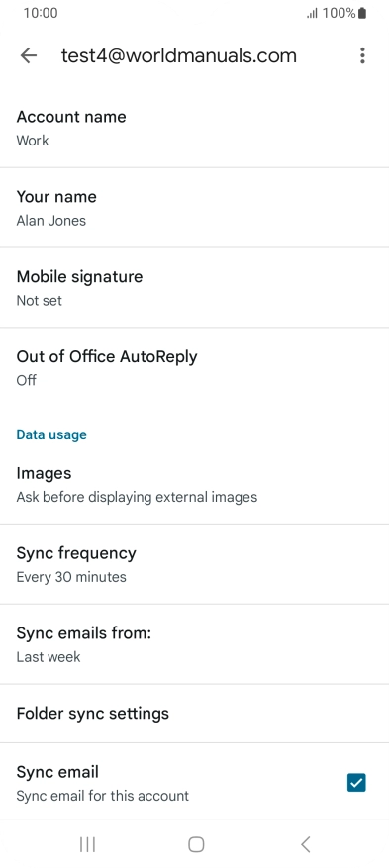Open the three-dot overflow menu

pyautogui.click(x=362, y=55)
